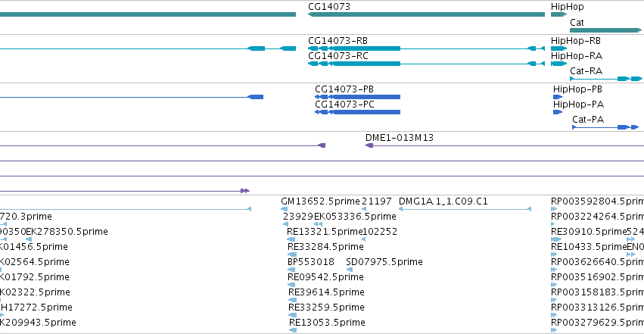This screenshot has height=334, width=644.
Task: Select the RE39614.5prime EST label
Action: tap(326, 292)
